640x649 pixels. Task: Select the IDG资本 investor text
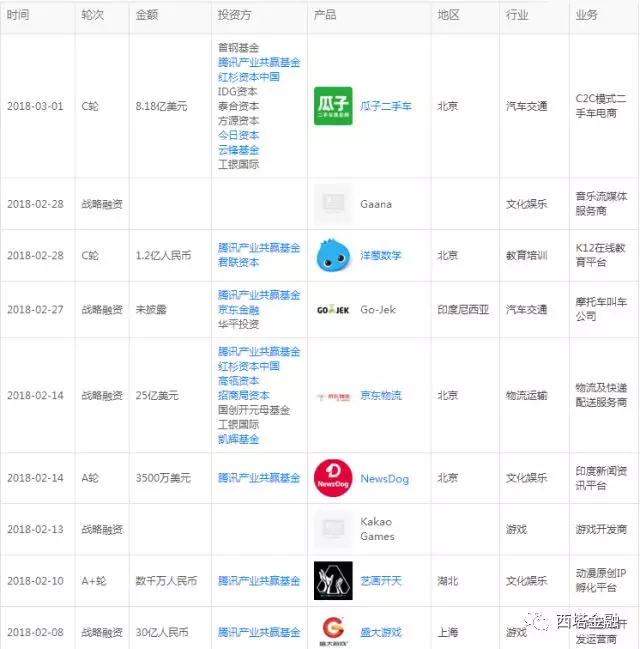[237, 91]
